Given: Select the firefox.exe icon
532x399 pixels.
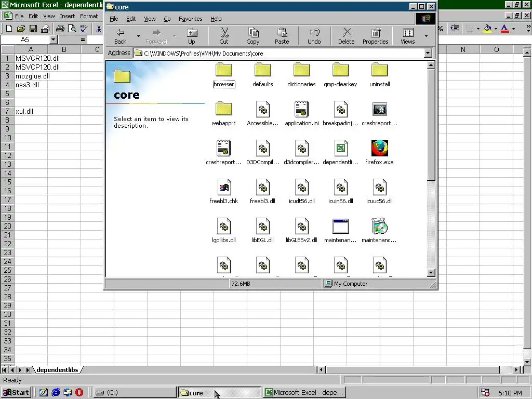Looking at the screenshot, I should coord(379,153).
